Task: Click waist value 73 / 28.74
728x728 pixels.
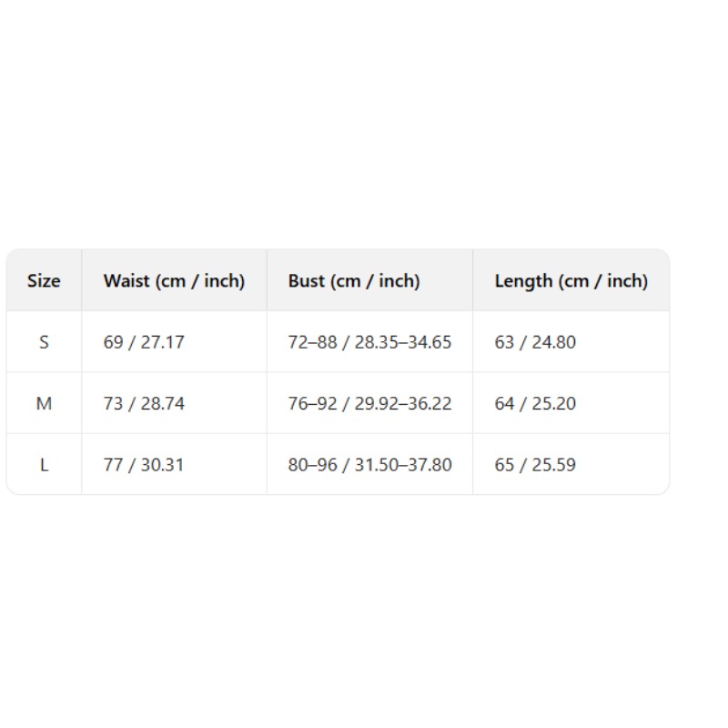Action: tap(144, 403)
